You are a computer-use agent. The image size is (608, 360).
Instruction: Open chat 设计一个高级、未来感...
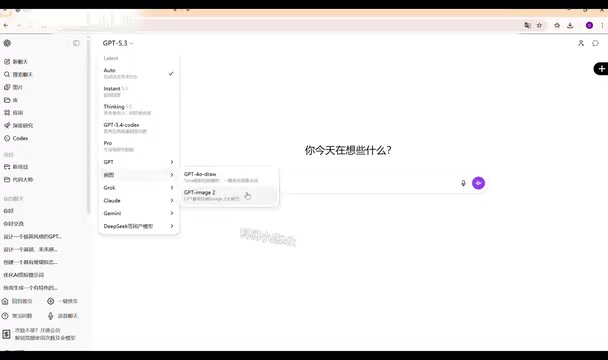click(30, 249)
